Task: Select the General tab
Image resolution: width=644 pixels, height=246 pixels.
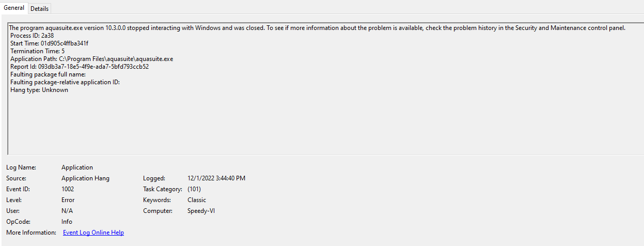Action: pos(14,8)
